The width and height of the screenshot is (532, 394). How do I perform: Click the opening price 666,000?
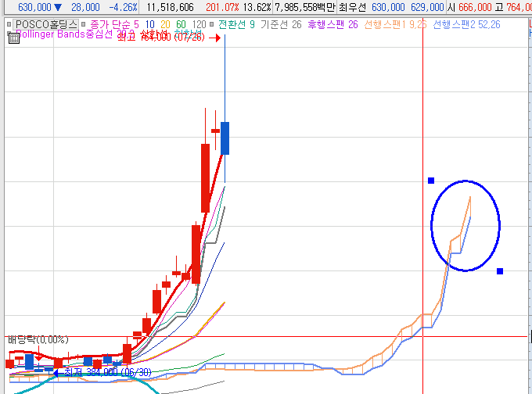(x=475, y=7)
